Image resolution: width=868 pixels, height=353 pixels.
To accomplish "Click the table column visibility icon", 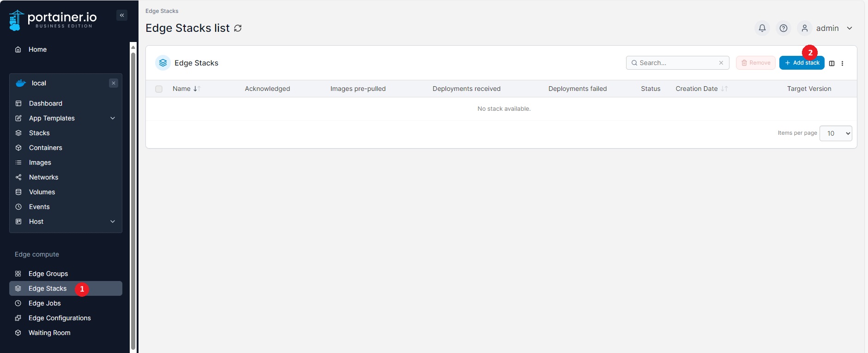I will pos(832,63).
